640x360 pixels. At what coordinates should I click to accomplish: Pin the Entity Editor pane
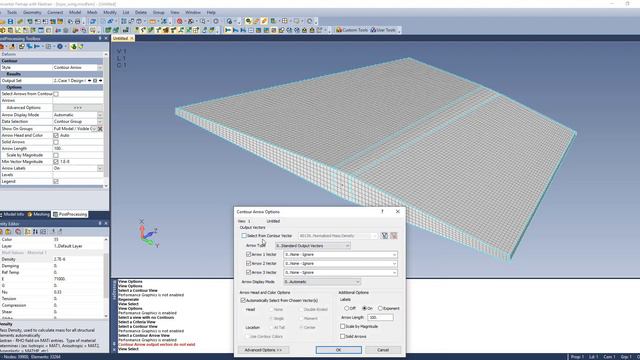point(100,223)
